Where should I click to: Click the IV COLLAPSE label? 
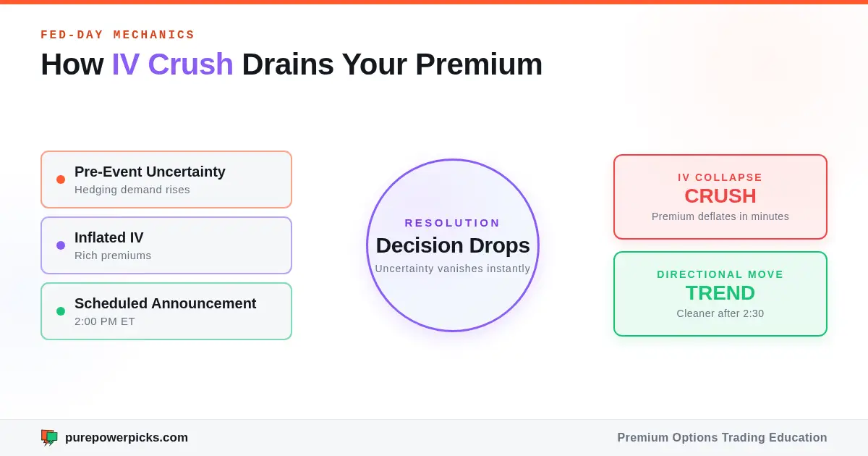[x=720, y=177]
